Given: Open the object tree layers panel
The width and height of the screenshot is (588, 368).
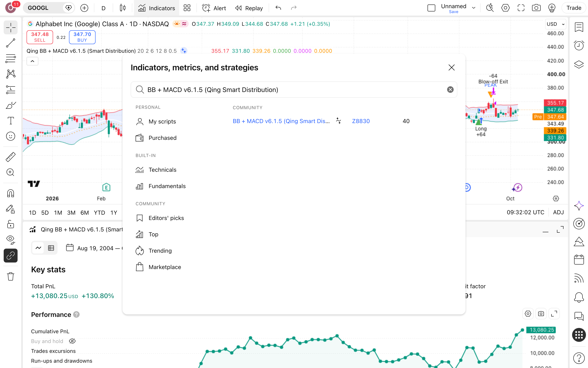Looking at the screenshot, I should 579,64.
